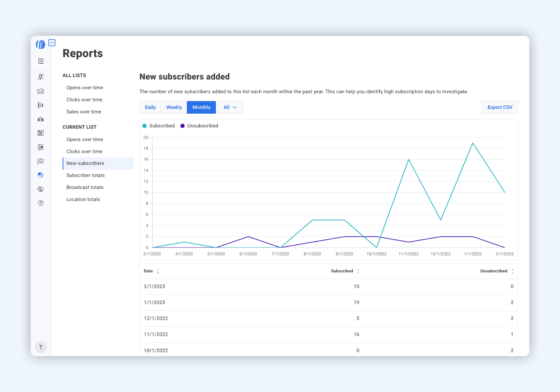Open Sales over time report
560x392 pixels.
pos(84,112)
